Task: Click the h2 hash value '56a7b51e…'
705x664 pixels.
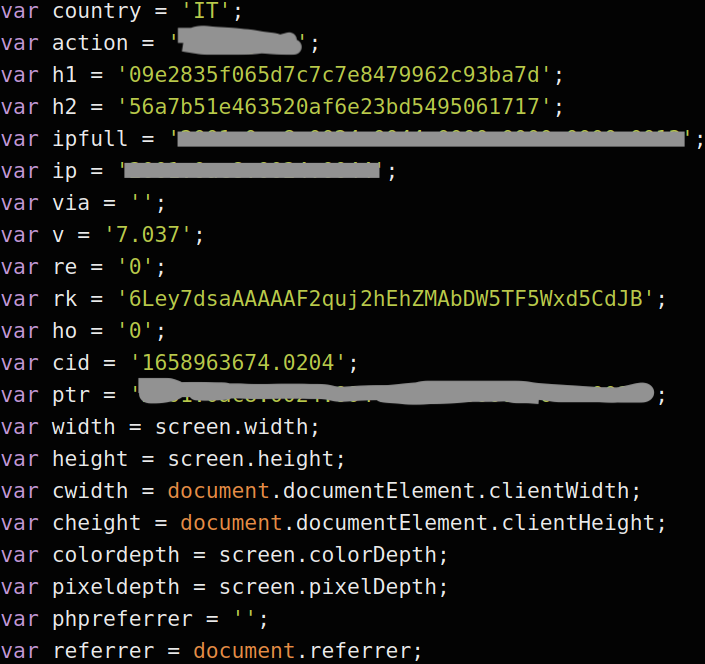Action: click(336, 106)
